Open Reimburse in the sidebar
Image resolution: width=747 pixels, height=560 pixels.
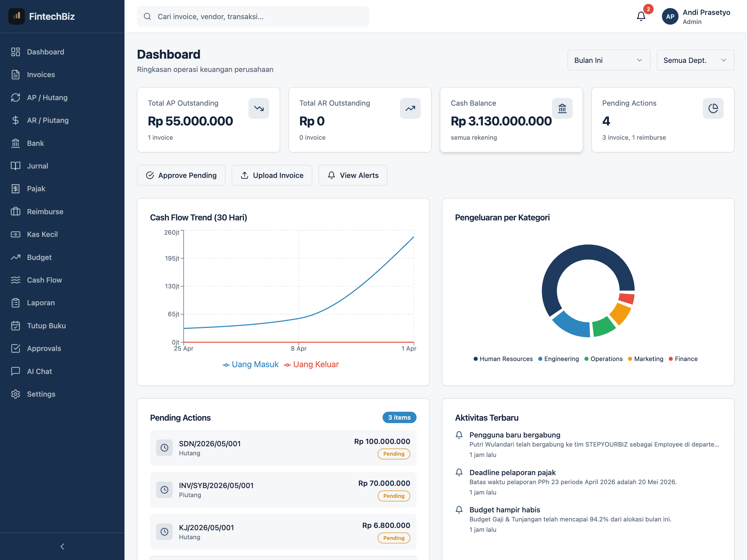coord(62,212)
